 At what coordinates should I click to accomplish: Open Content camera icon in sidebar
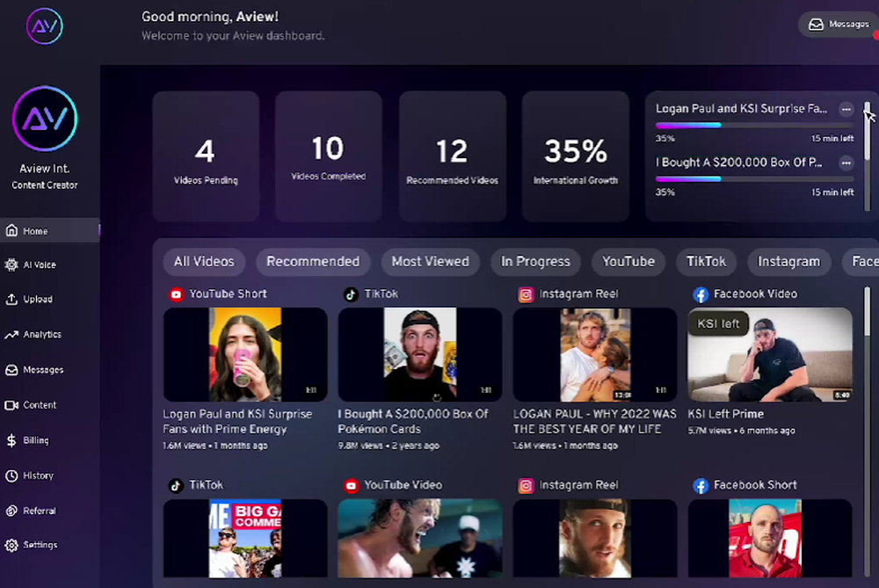11,404
